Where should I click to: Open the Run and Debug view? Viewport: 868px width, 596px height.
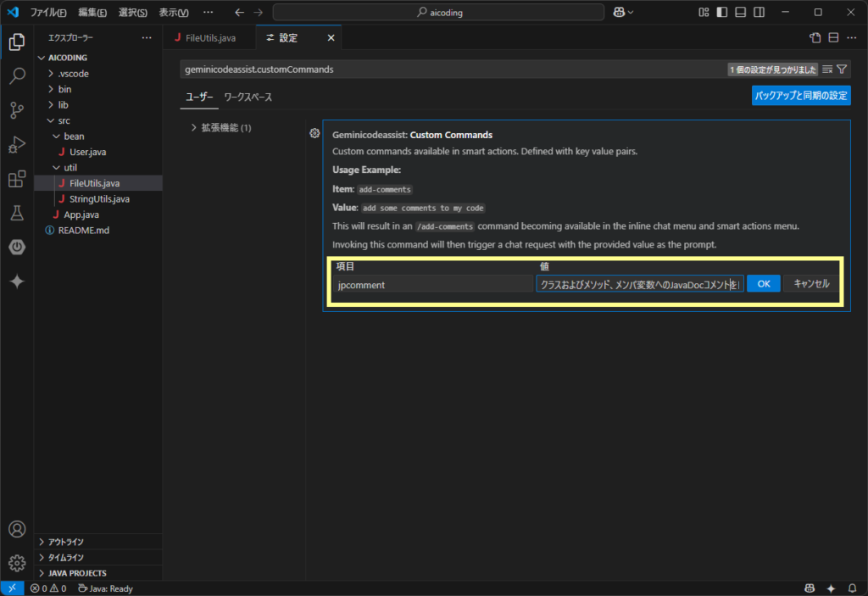point(17,144)
